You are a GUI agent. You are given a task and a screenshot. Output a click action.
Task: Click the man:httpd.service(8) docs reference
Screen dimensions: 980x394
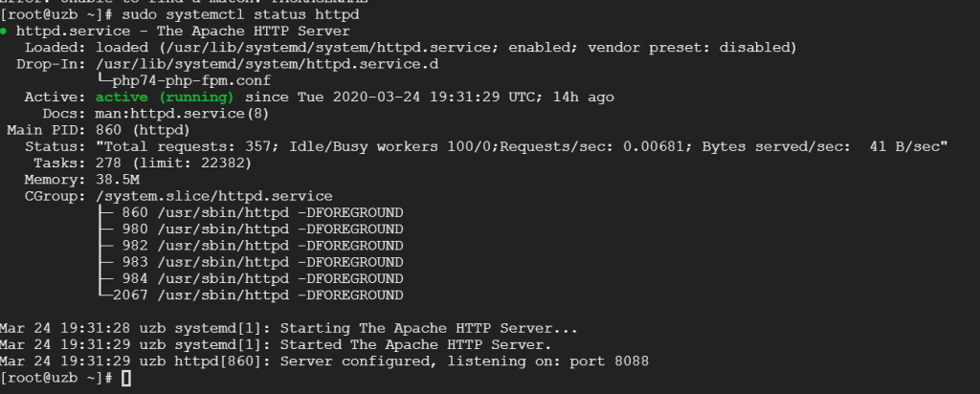180,113
